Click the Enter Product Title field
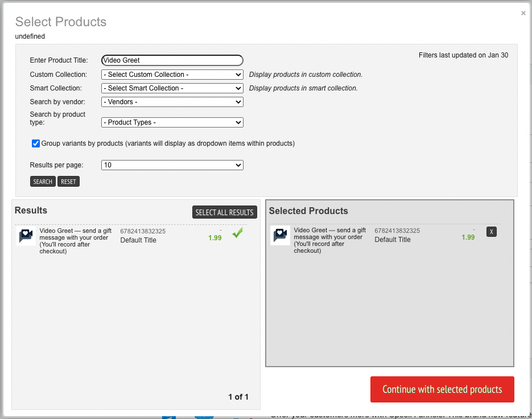This screenshot has height=419, width=532. point(172,60)
